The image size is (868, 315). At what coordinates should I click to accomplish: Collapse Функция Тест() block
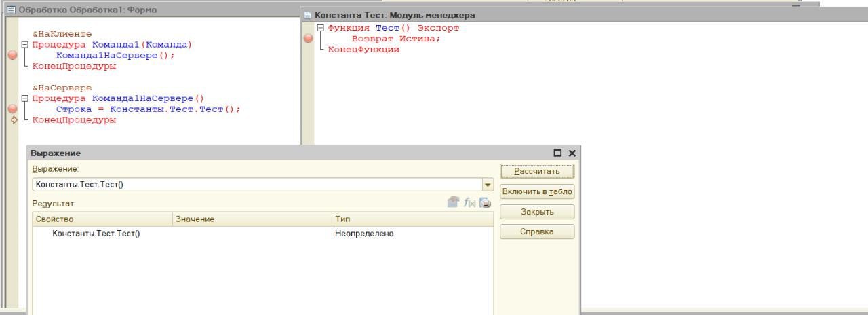click(x=321, y=28)
